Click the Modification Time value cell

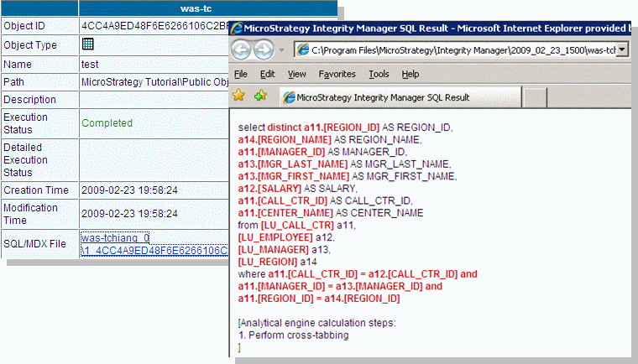coord(154,214)
